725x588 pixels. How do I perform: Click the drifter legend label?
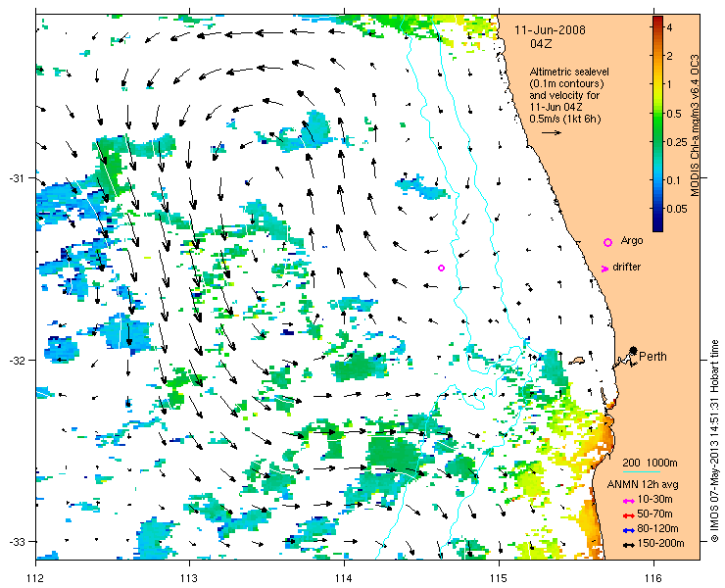coord(626,267)
